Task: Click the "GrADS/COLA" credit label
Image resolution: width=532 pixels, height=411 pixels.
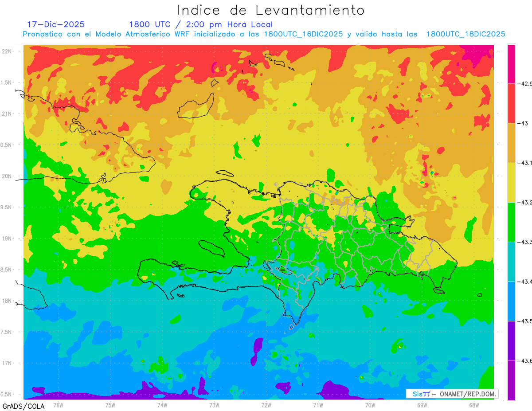Action: point(23,406)
